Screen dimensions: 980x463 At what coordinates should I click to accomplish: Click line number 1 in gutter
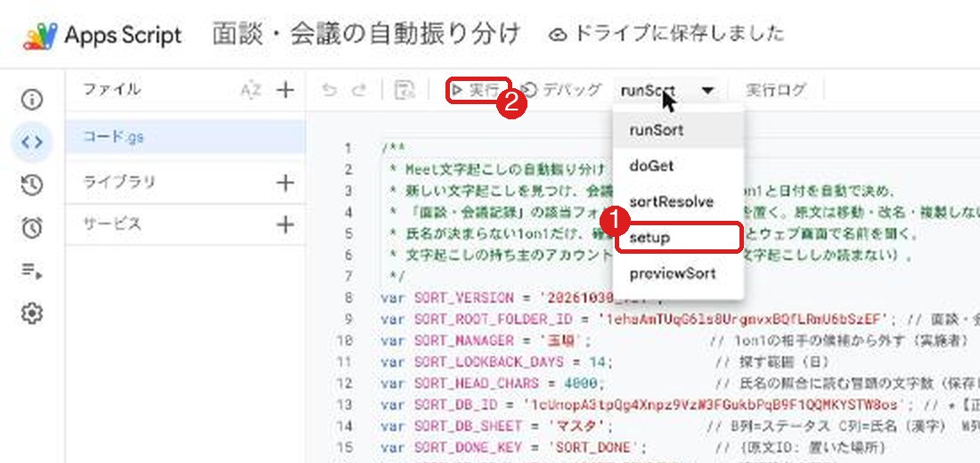pyautogui.click(x=348, y=149)
